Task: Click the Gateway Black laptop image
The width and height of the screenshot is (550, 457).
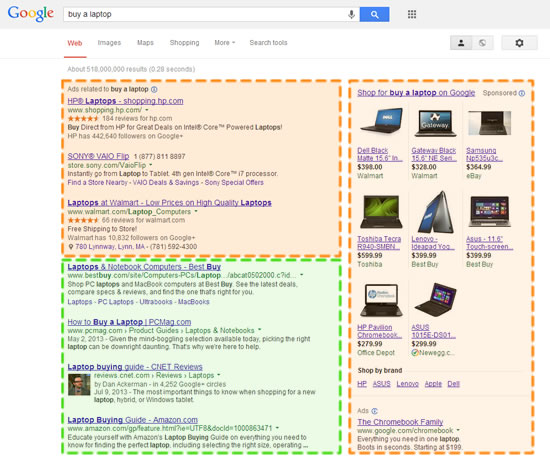Action: point(435,123)
